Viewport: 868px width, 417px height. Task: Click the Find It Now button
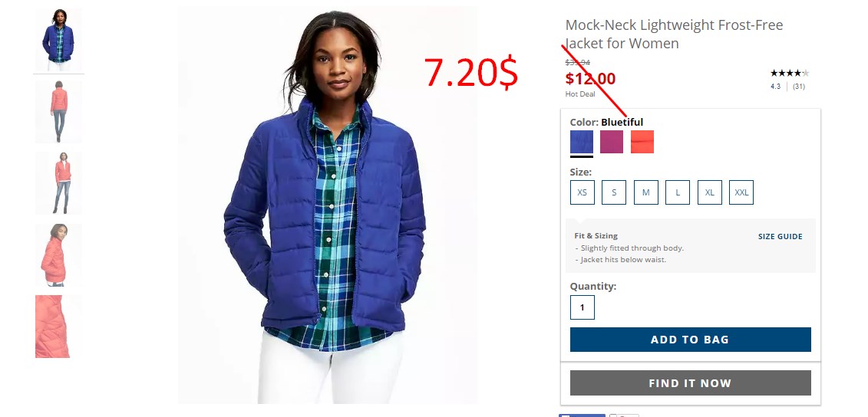(x=690, y=383)
